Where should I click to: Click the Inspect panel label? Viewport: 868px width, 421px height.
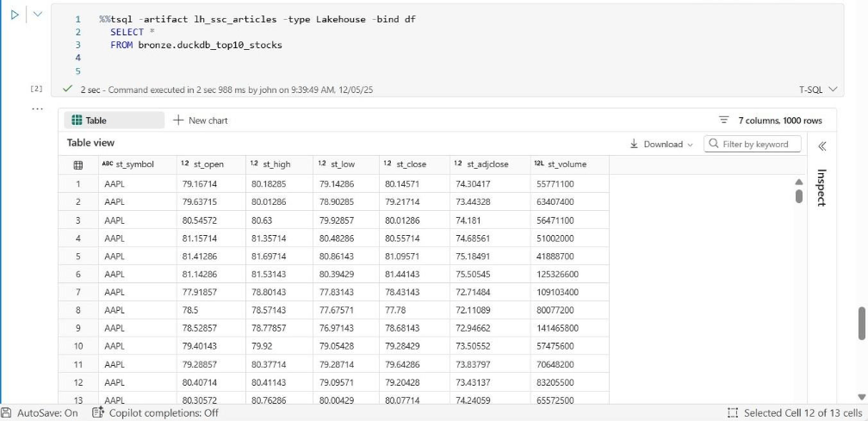[821, 187]
